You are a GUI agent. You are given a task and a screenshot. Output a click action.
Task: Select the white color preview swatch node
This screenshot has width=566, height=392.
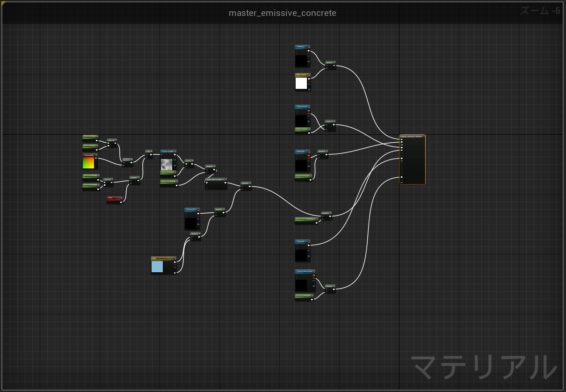(x=301, y=83)
